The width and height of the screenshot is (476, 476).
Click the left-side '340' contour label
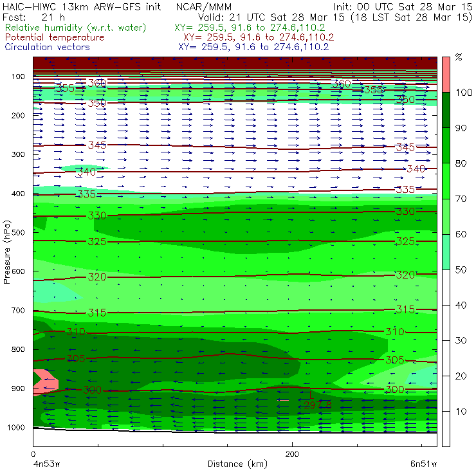point(87,172)
